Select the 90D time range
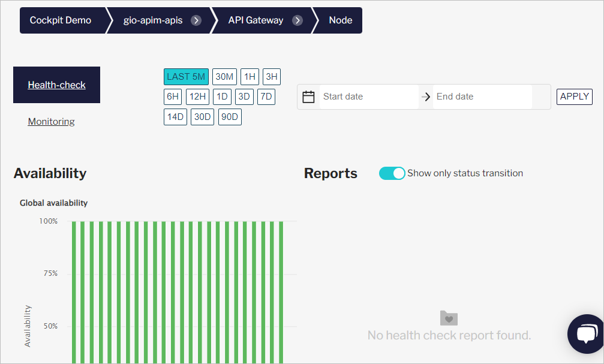The height and width of the screenshot is (364, 604). (x=230, y=116)
